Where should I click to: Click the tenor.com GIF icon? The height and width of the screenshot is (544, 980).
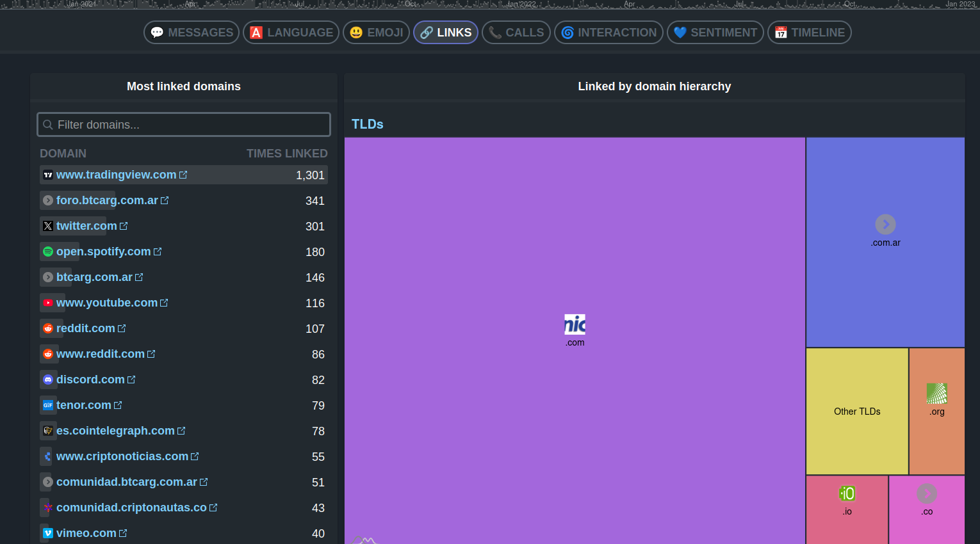click(x=48, y=405)
